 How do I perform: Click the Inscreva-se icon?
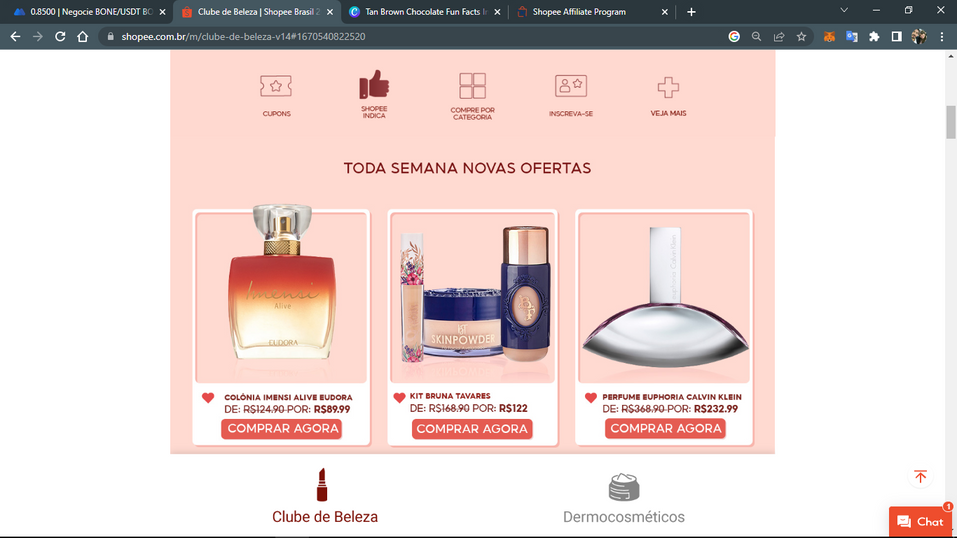click(x=570, y=87)
